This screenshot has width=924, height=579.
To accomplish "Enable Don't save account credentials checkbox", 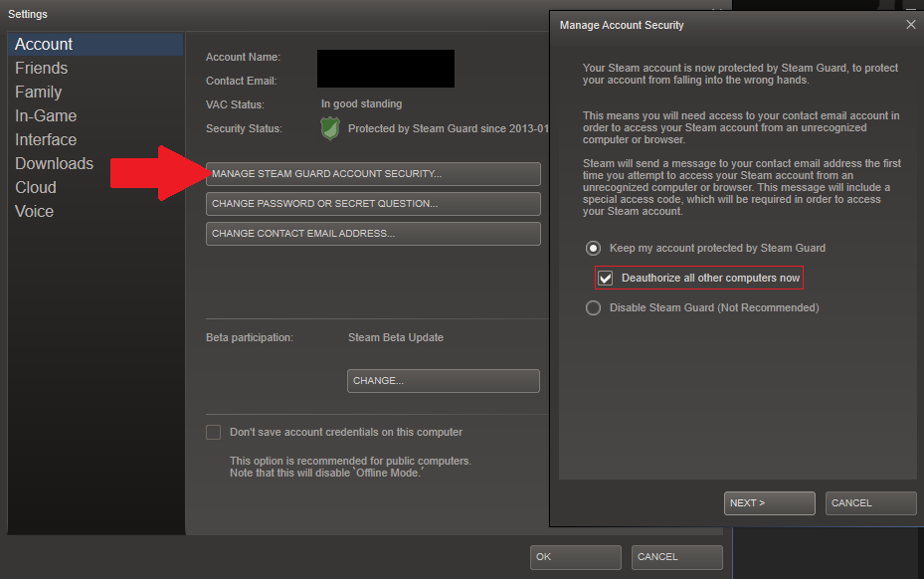I will [213, 432].
